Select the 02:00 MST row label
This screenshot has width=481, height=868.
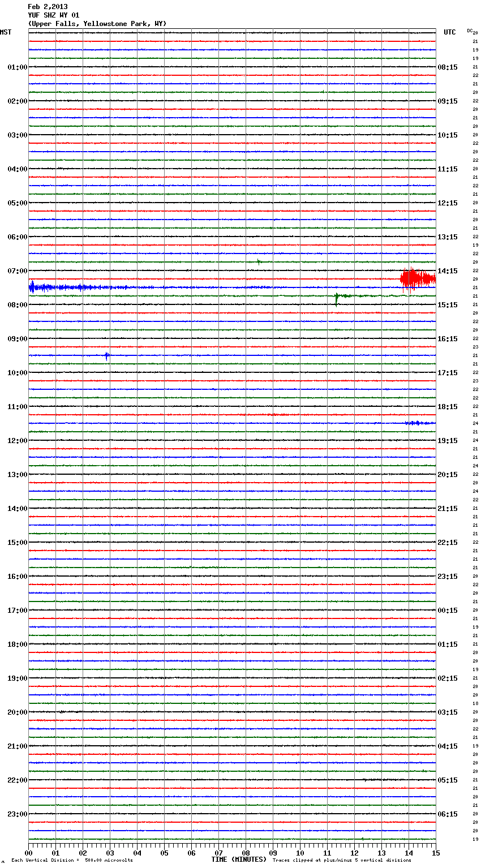pyautogui.click(x=18, y=101)
